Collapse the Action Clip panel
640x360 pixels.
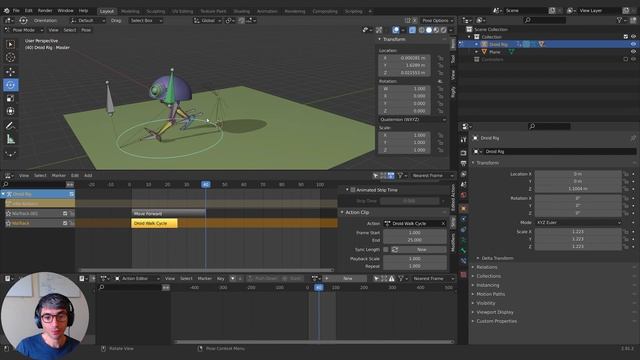(342, 212)
